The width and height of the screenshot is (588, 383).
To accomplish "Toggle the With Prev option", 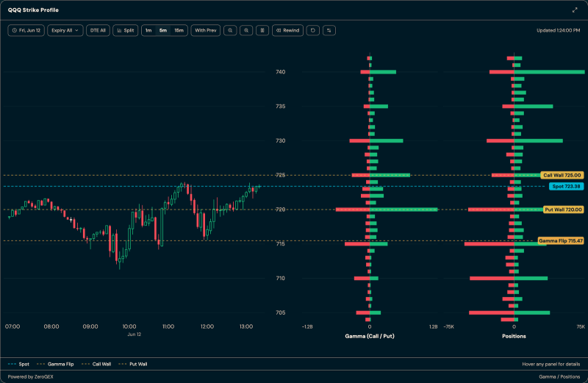I will click(x=206, y=30).
